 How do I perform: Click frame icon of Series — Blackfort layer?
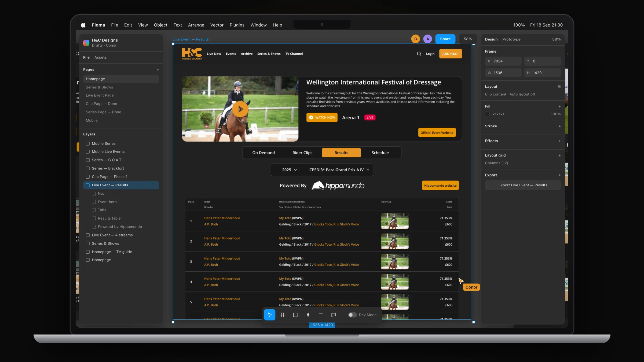click(x=87, y=168)
